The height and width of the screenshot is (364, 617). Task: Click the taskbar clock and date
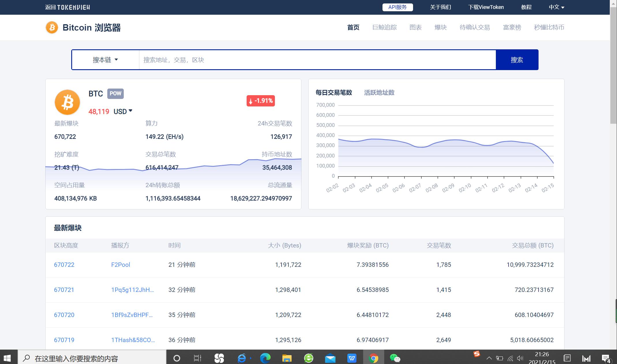click(x=542, y=358)
